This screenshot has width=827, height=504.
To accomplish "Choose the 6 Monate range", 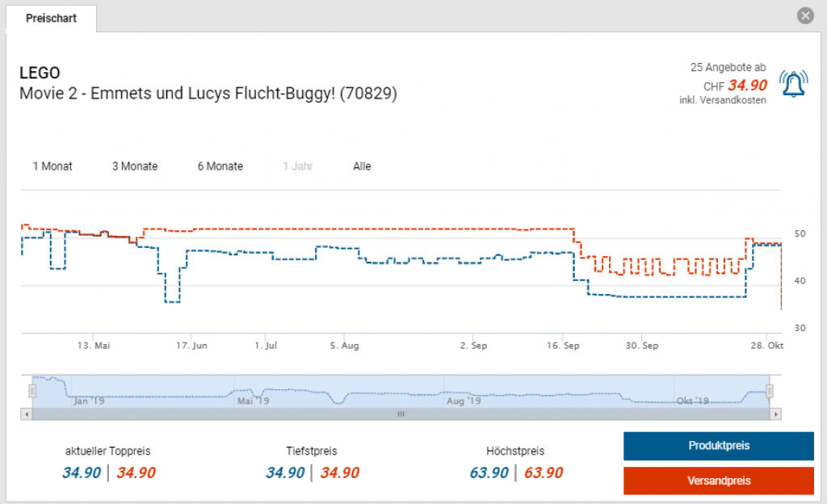I will click(x=220, y=166).
